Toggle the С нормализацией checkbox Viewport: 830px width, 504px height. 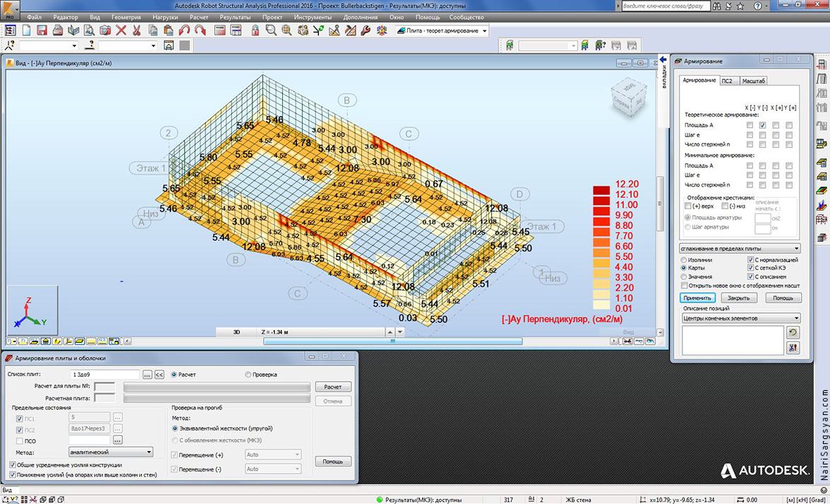(751, 260)
